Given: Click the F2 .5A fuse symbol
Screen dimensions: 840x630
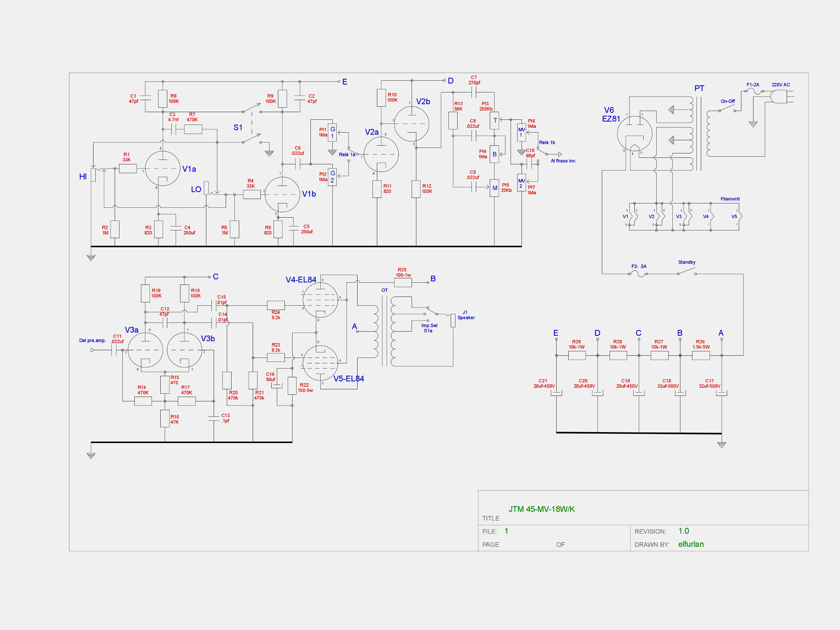Looking at the screenshot, I should tap(639, 274).
